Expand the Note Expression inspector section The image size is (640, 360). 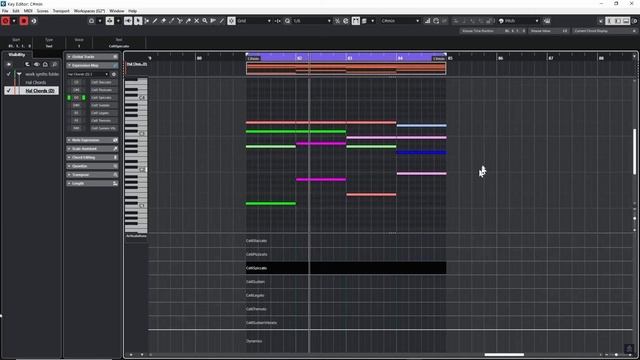point(92,140)
